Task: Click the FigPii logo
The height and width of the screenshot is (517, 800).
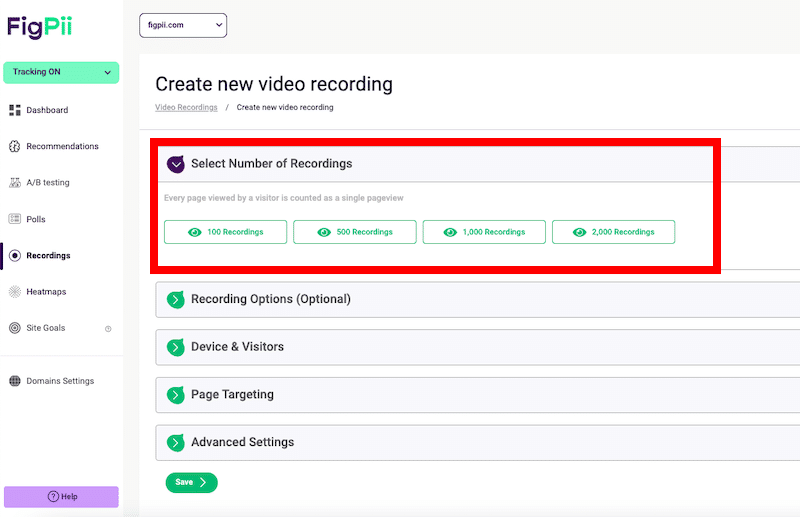Action: click(40, 27)
